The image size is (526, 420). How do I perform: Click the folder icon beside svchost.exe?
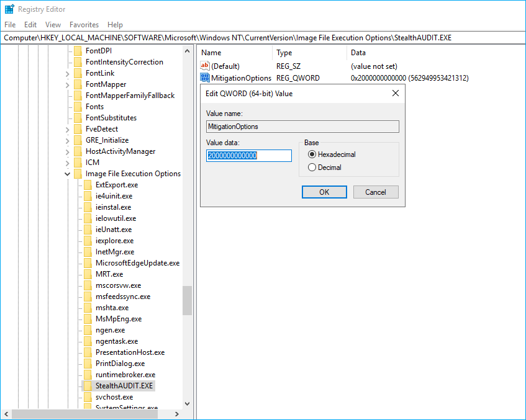pos(88,396)
